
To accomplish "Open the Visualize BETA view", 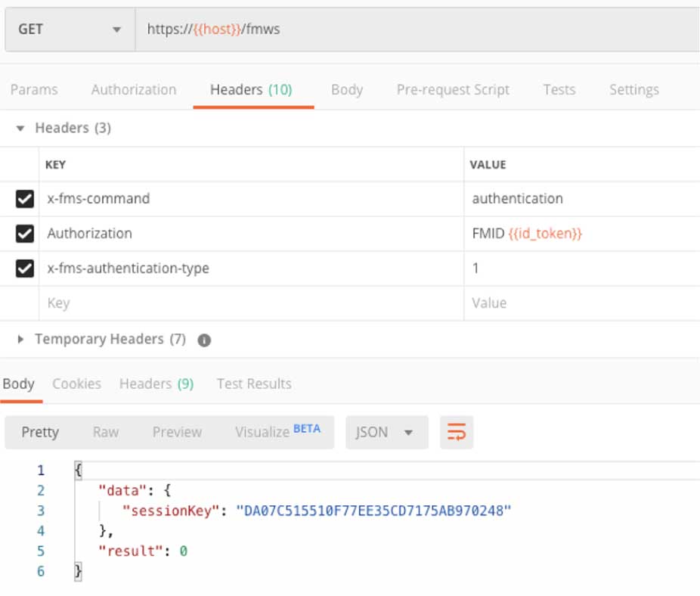I will (277, 432).
